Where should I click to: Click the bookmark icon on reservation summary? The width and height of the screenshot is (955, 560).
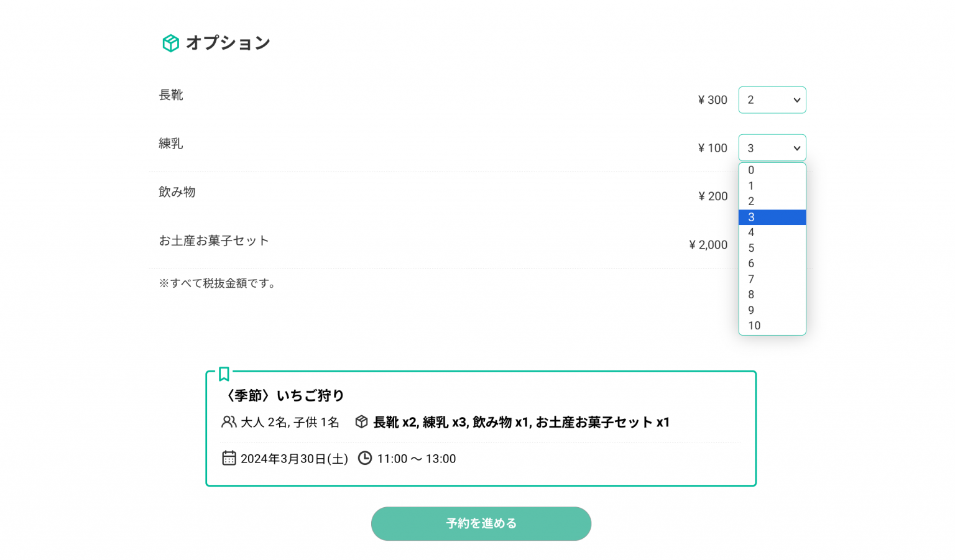click(x=224, y=374)
